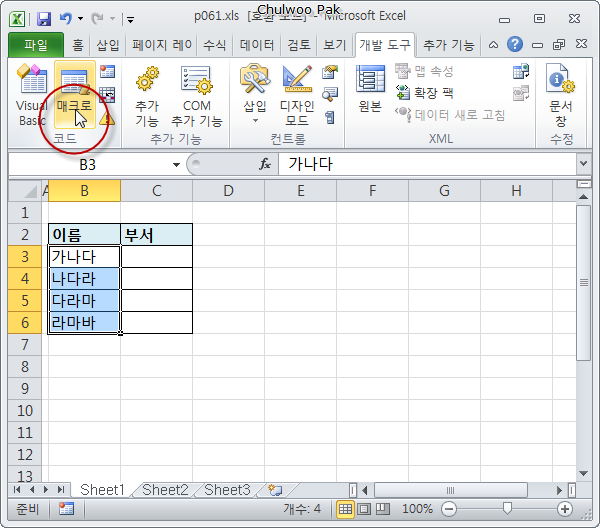Screen dimensions: 600x528
Task: Switch to Page Layout view in status bar
Action: (363, 509)
